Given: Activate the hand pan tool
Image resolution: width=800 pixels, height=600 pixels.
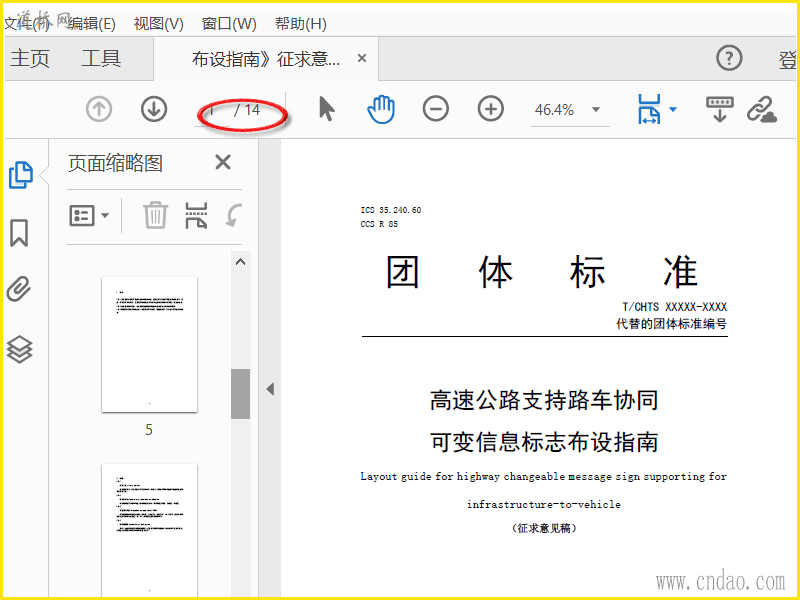Looking at the screenshot, I should coord(381,109).
